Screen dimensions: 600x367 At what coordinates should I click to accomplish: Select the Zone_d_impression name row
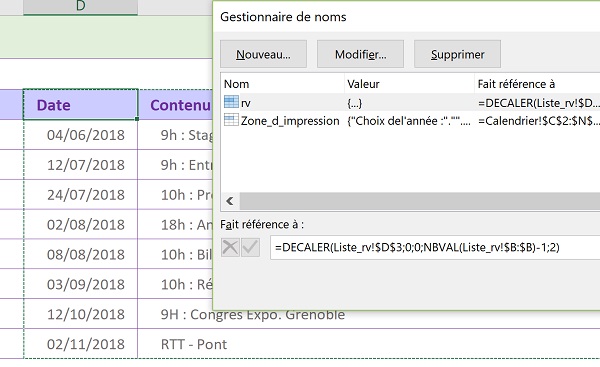[410, 121]
